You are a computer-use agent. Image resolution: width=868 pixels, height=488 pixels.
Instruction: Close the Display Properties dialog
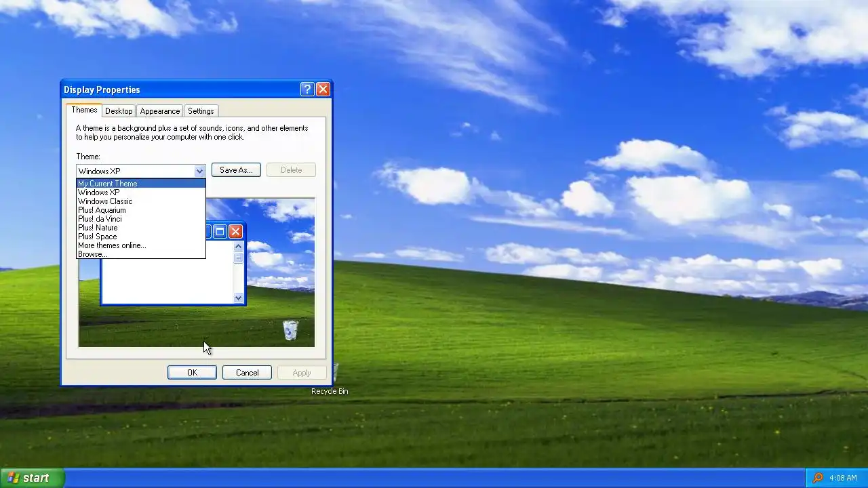(x=323, y=89)
